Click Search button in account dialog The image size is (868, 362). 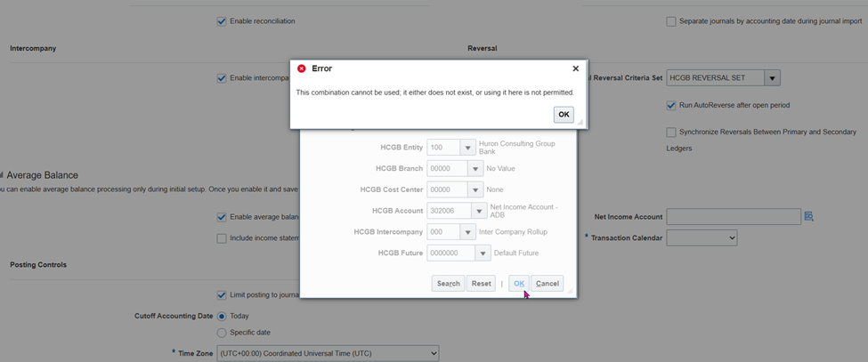(448, 284)
